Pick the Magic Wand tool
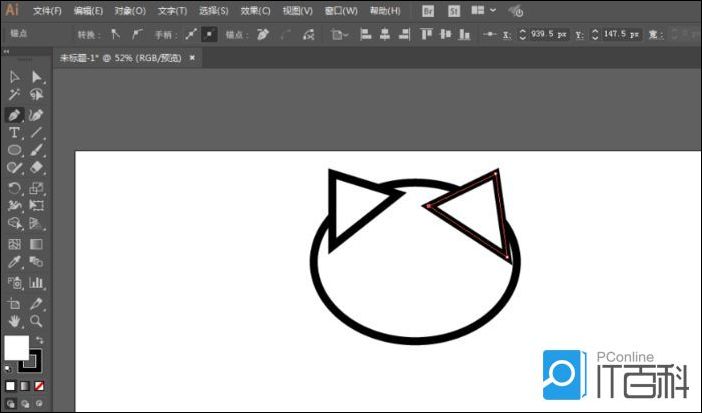The width and height of the screenshot is (702, 413). (15, 95)
